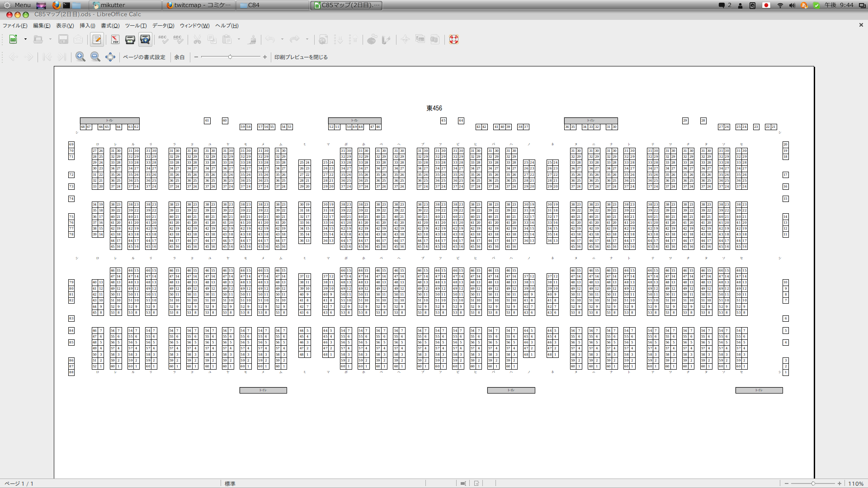Click the 余白 margins button
This screenshot has height=488, width=868.
[x=179, y=57]
